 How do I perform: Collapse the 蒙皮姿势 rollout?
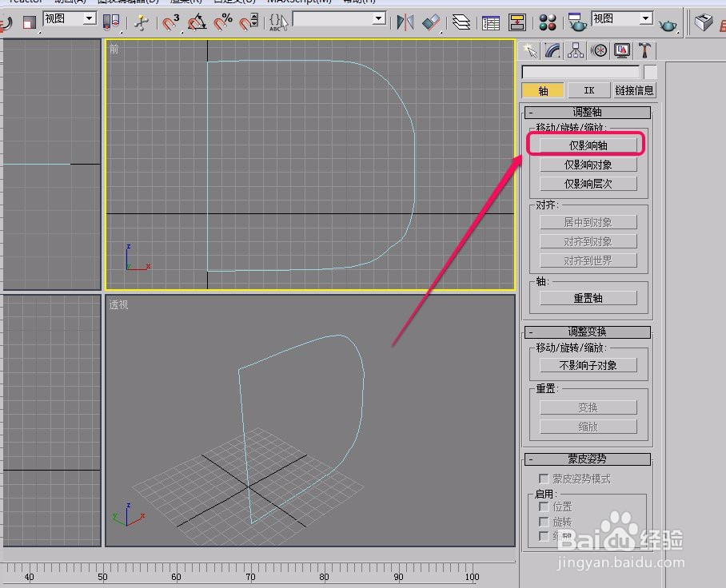tap(588, 459)
